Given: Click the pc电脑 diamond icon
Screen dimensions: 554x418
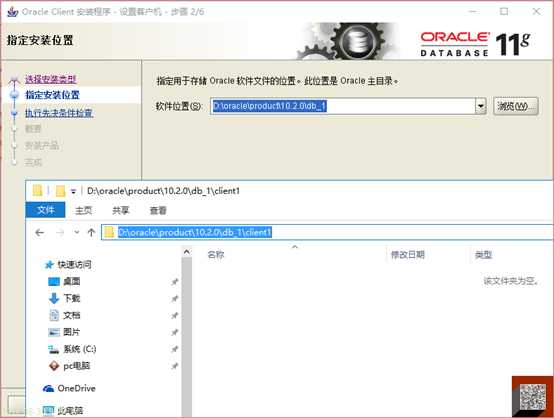Looking at the screenshot, I should click(54, 366).
